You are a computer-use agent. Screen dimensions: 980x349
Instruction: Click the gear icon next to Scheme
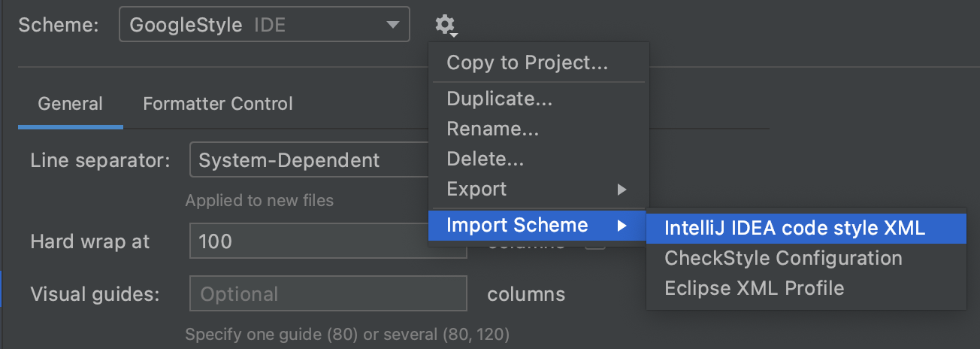[x=445, y=26]
